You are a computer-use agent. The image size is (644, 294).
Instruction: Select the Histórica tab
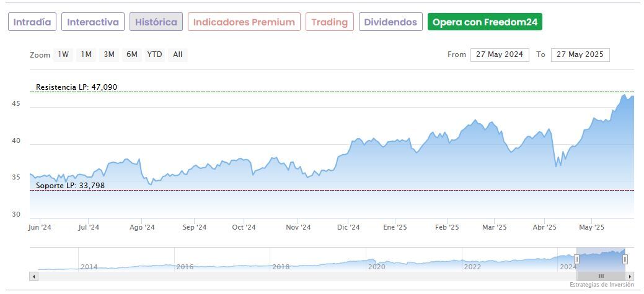[156, 22]
